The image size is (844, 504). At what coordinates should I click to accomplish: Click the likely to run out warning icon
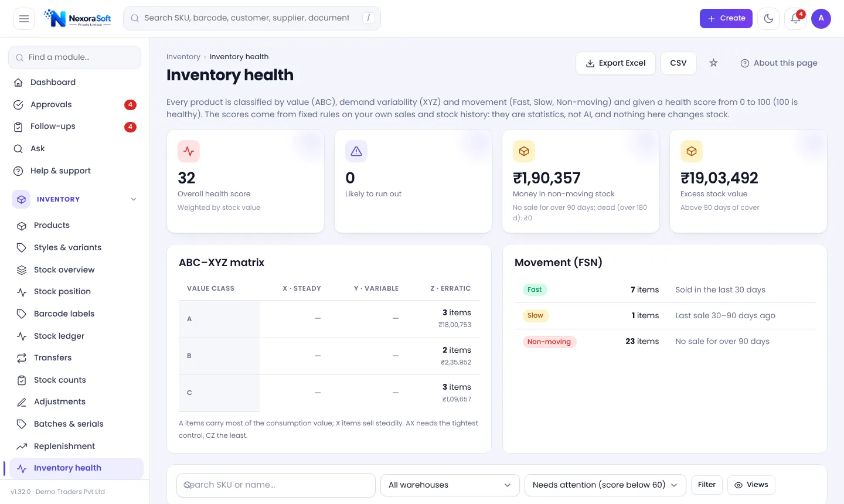[x=356, y=151]
